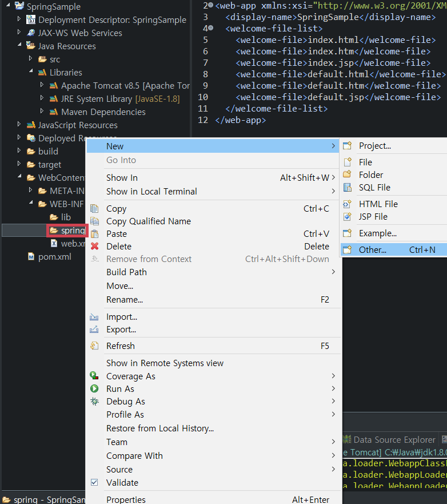Click the web.xml file icon
The image size is (447, 504).
tap(54, 243)
